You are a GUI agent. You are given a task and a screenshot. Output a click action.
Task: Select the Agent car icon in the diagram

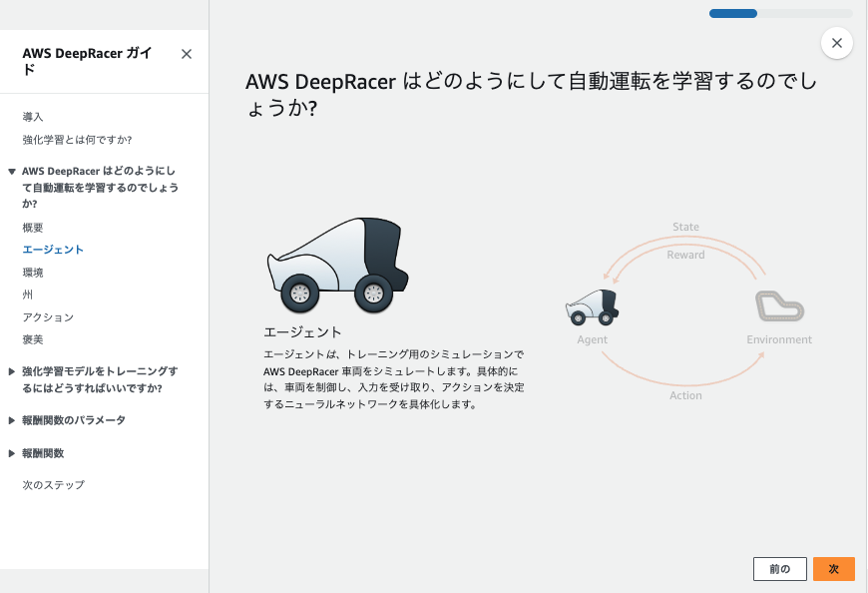(x=592, y=307)
